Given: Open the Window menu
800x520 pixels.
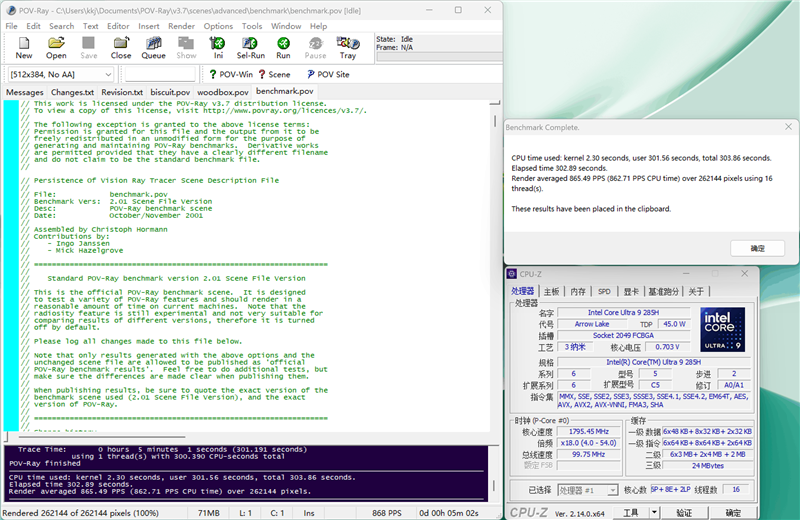Looking at the screenshot, I should [286, 26].
